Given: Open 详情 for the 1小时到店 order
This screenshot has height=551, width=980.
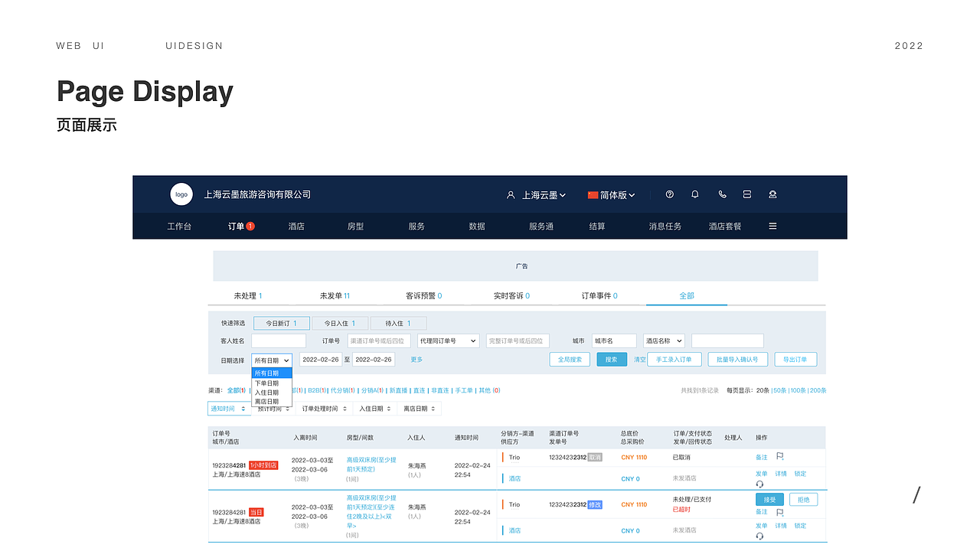Looking at the screenshot, I should (x=781, y=474).
